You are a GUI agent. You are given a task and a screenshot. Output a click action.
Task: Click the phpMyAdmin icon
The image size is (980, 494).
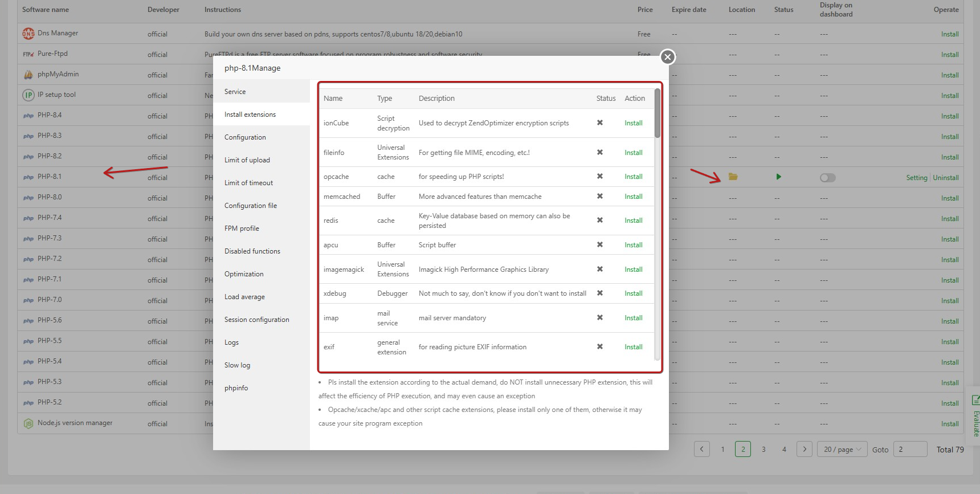[28, 75]
